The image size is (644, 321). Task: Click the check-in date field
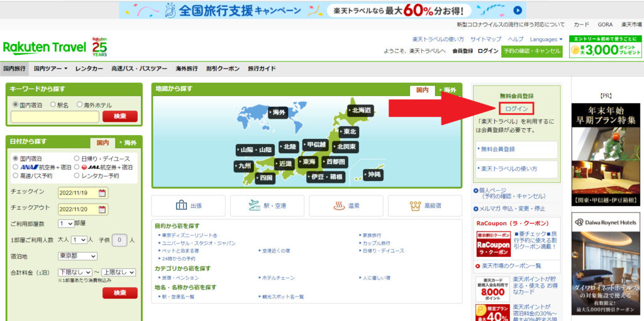click(x=83, y=192)
